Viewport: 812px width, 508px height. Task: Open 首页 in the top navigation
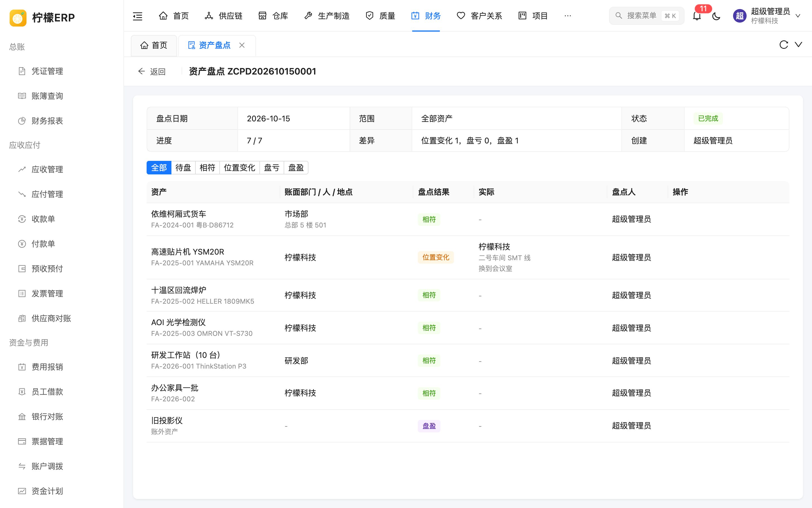click(174, 16)
